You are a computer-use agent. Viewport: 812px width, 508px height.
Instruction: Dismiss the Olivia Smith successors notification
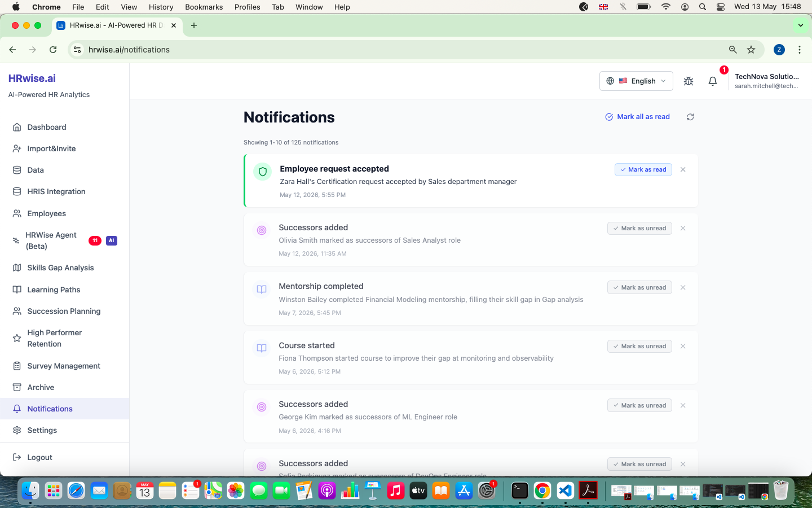coord(683,228)
